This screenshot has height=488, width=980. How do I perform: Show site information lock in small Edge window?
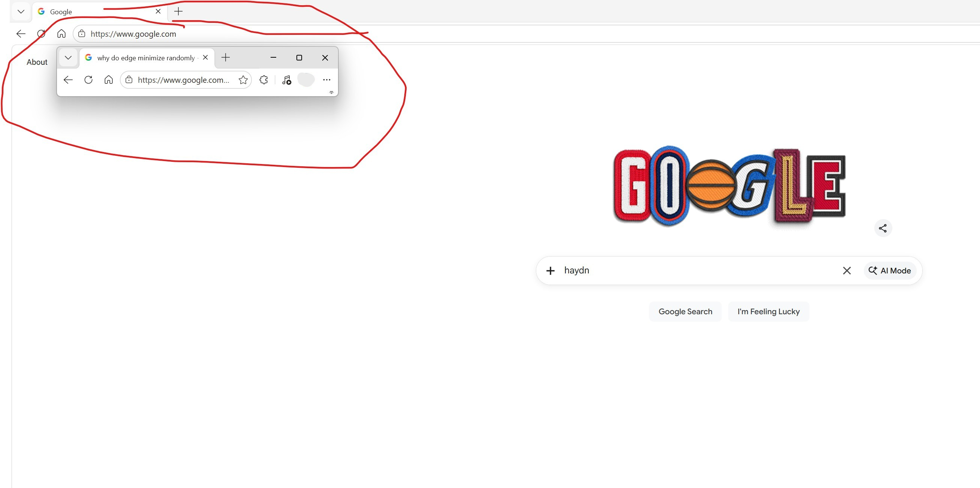(129, 80)
